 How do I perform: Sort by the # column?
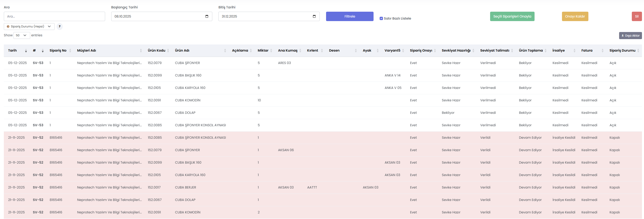[x=38, y=51]
